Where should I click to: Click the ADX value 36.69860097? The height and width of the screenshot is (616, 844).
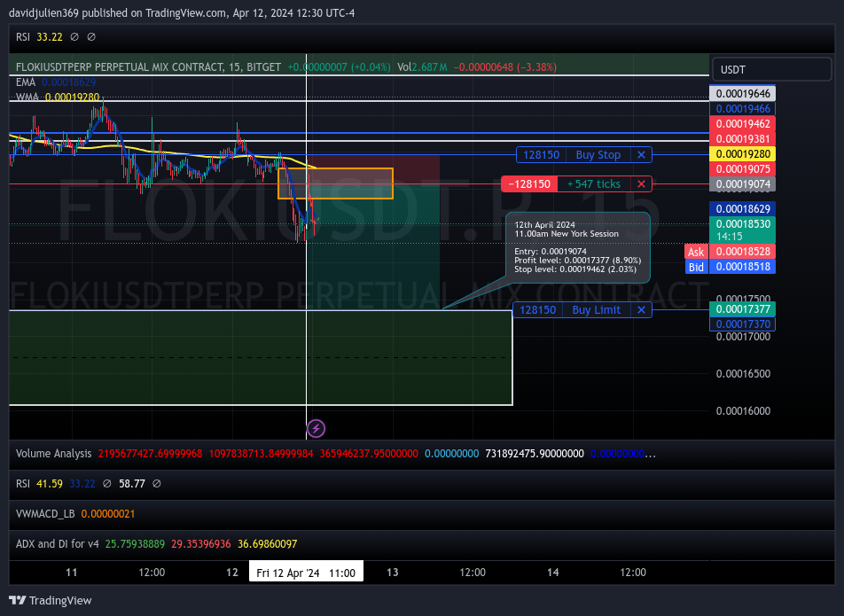pos(268,544)
